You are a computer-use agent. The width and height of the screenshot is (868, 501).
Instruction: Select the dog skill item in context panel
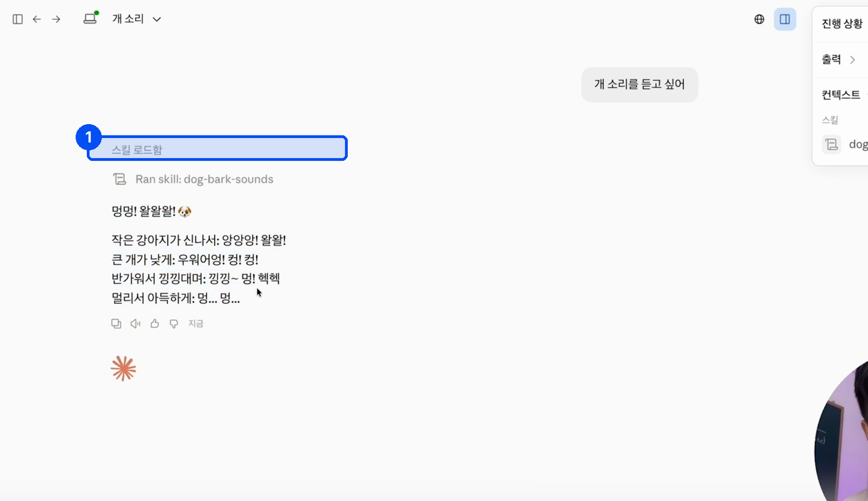(x=845, y=144)
